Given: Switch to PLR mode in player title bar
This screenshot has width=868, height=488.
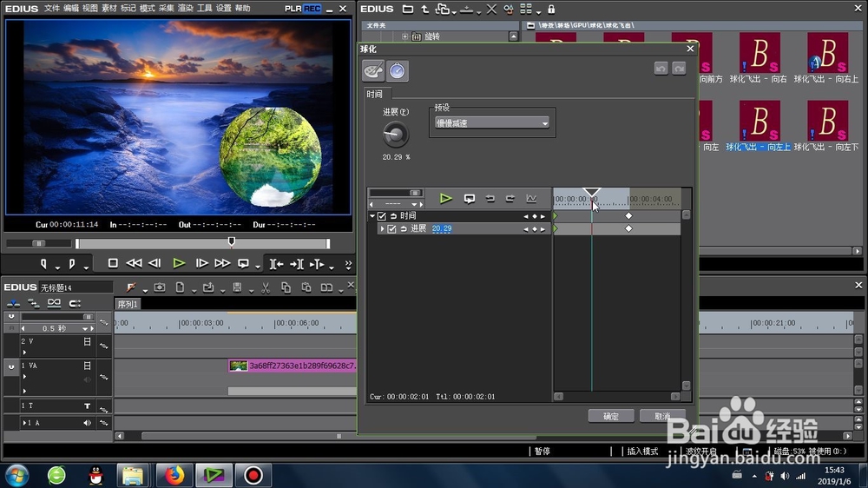Looking at the screenshot, I should coord(293,9).
